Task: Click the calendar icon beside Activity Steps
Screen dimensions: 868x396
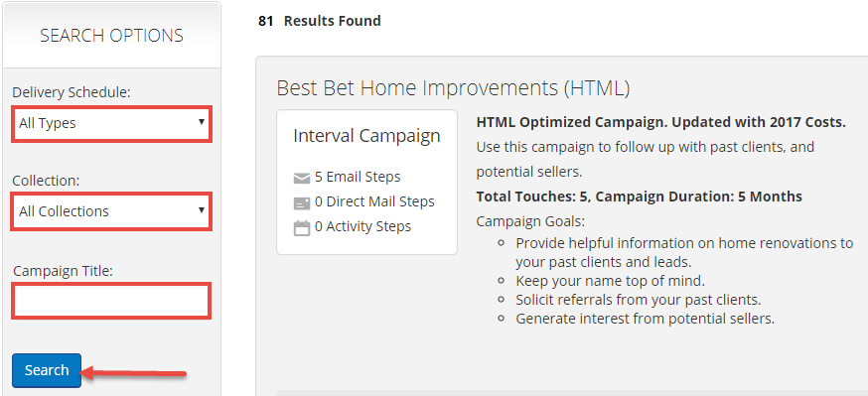Action: click(302, 228)
